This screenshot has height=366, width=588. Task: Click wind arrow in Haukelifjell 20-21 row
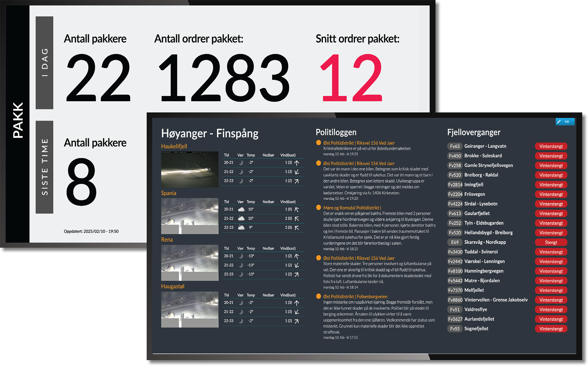coord(297,163)
